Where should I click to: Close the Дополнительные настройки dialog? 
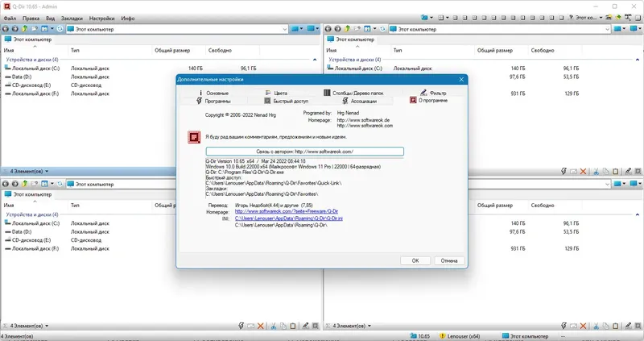coord(461,79)
